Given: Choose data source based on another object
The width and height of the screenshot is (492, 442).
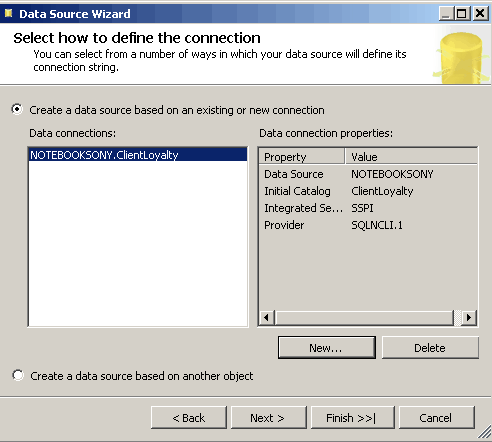Looking at the screenshot, I should point(18,375).
